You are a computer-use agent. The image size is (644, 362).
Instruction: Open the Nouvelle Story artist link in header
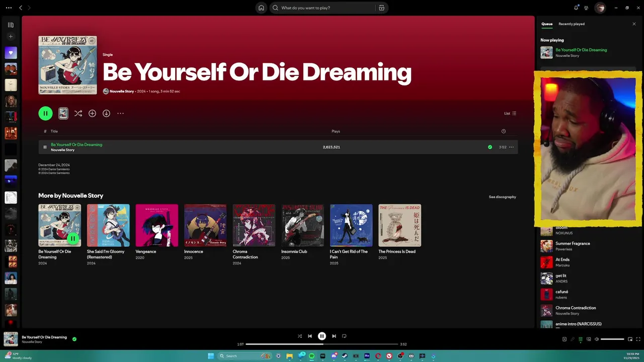pyautogui.click(x=122, y=91)
